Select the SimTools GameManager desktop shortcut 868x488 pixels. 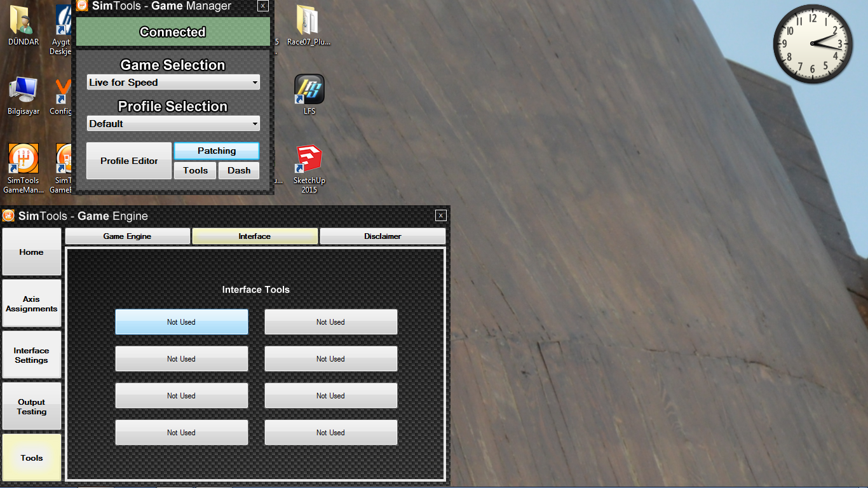click(24, 168)
